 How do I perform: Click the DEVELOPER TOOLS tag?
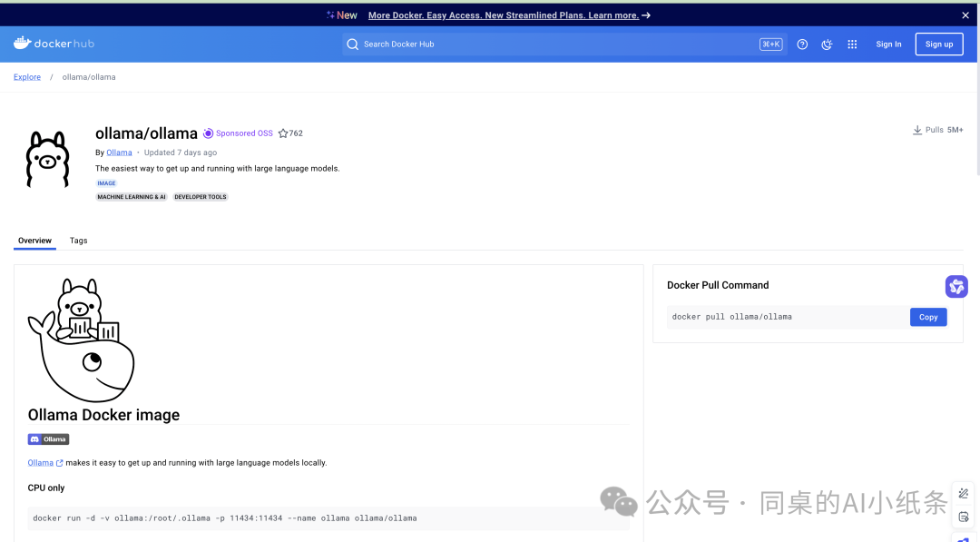pos(200,197)
